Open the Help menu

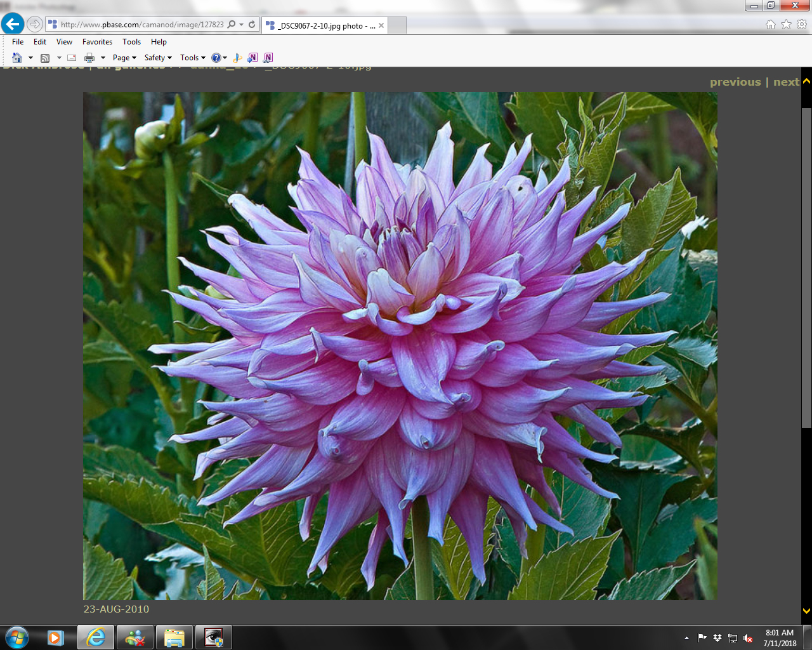(x=159, y=42)
